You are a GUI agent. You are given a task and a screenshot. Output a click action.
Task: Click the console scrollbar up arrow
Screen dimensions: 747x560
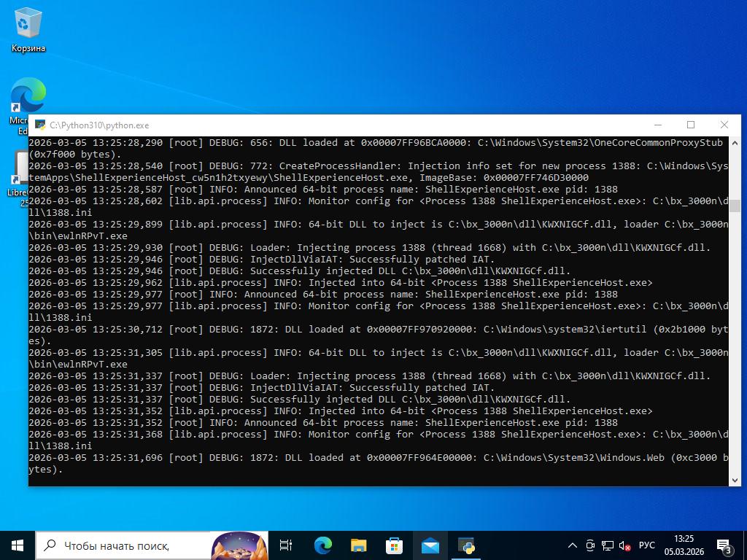(735, 144)
